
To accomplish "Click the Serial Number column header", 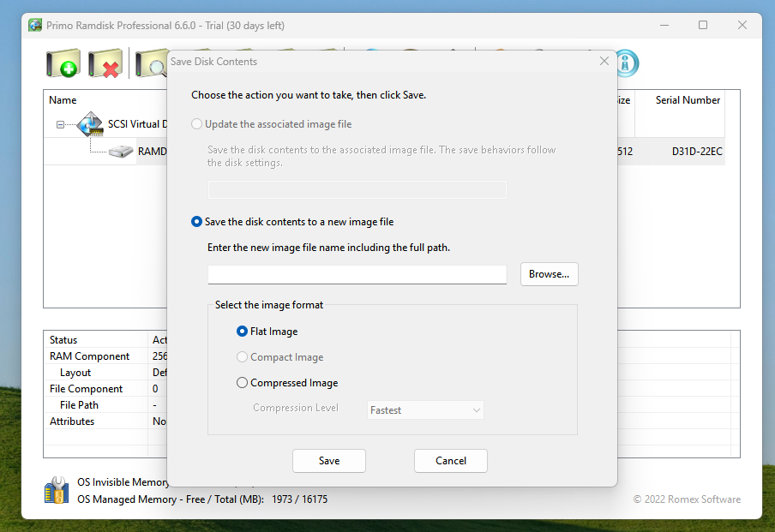I will coord(688,100).
